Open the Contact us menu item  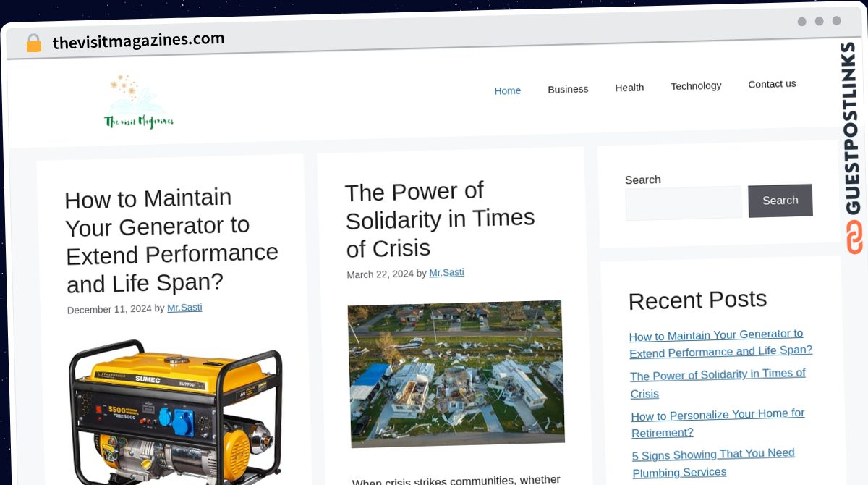point(772,84)
